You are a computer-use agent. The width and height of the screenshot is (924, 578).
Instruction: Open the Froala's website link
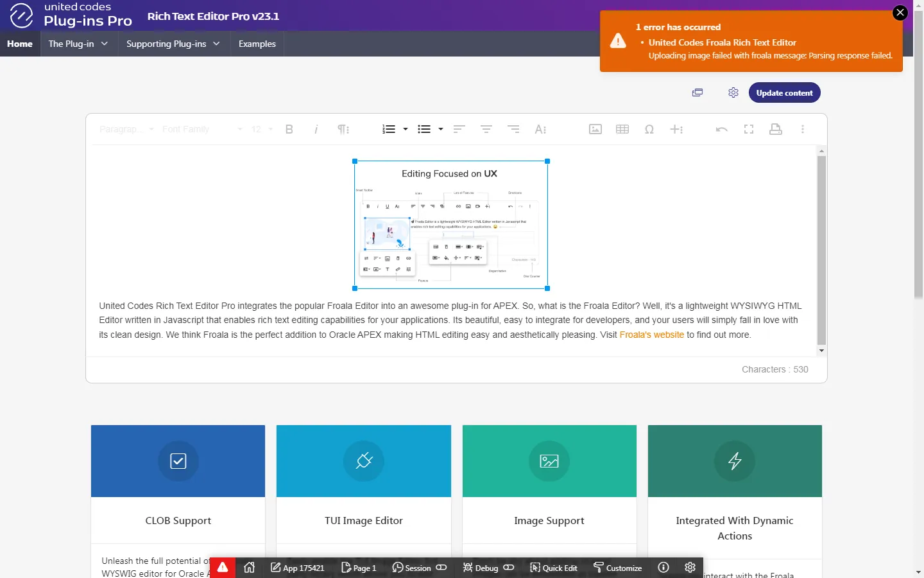[651, 335]
